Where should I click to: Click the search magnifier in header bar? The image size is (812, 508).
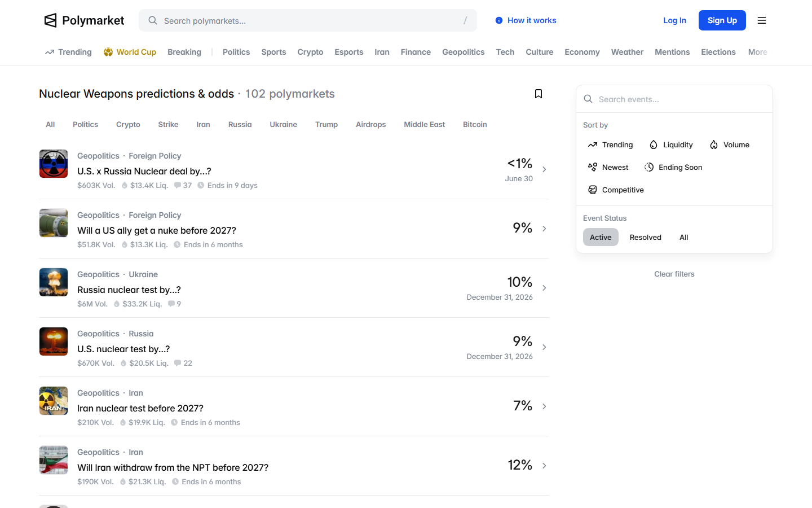pos(153,20)
